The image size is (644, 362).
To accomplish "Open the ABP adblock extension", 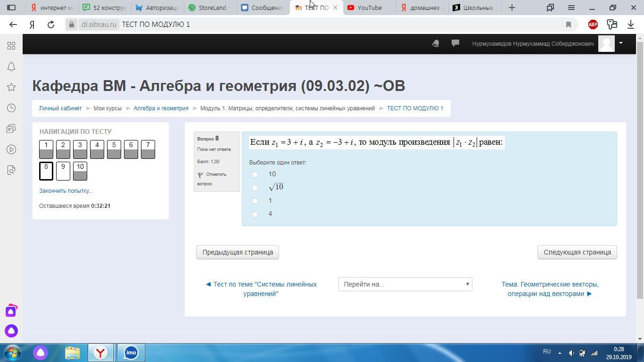I will [x=593, y=25].
